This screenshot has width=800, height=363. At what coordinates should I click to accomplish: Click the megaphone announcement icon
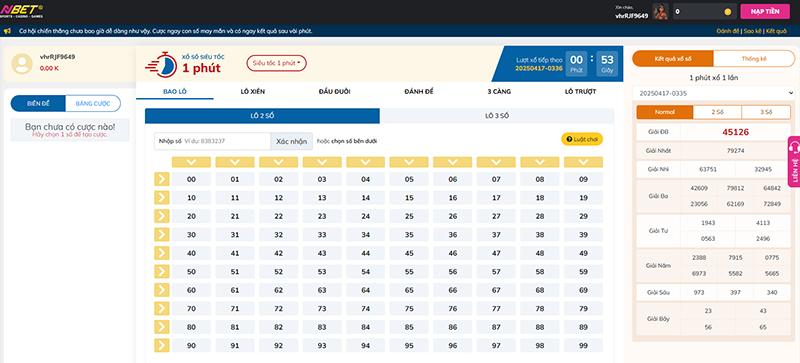click(7, 31)
